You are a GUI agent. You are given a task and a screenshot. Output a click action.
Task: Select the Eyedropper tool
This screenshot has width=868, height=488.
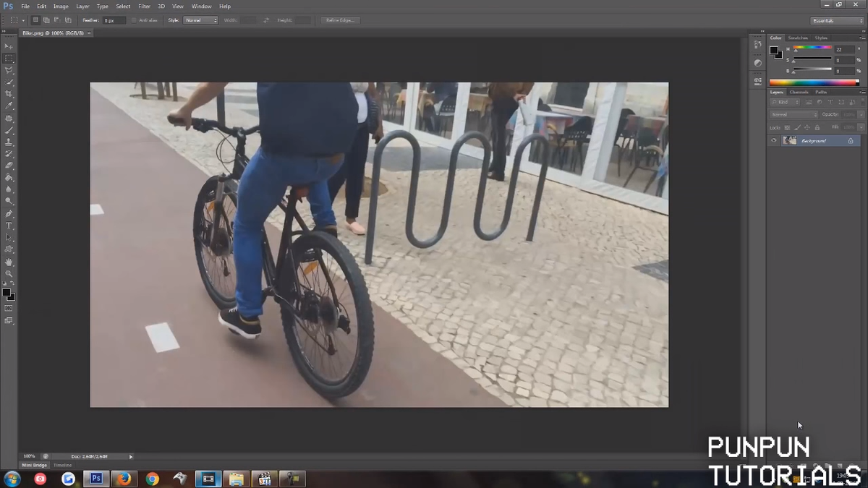(9, 106)
